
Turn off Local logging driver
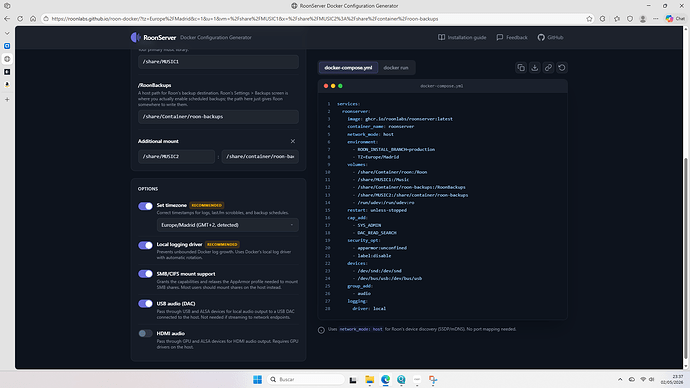click(145, 245)
